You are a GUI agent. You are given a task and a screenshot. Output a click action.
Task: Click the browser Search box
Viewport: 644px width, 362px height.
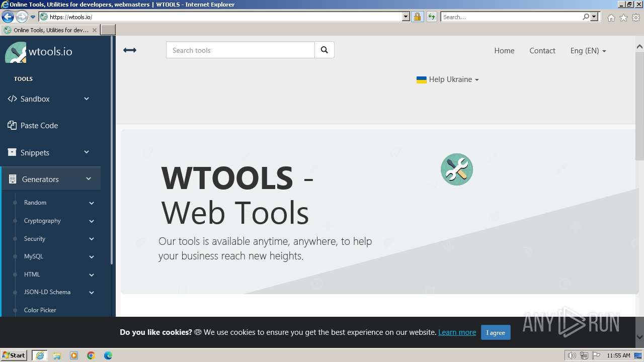pos(511,17)
